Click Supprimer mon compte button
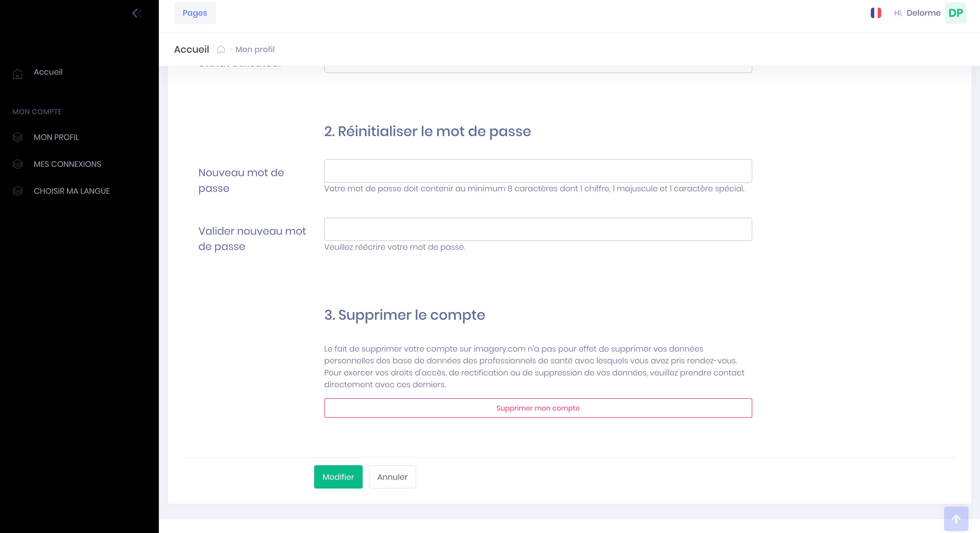Screen dimensions: 980x533 click(x=537, y=408)
